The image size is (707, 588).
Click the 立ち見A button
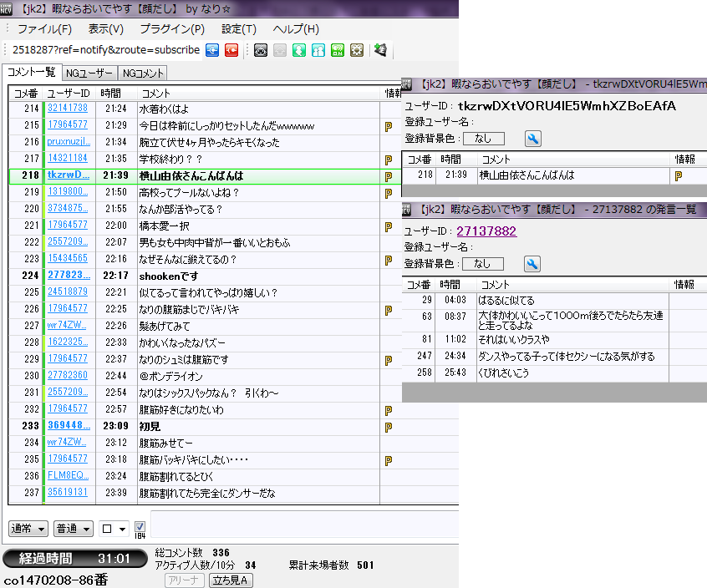coord(231,580)
